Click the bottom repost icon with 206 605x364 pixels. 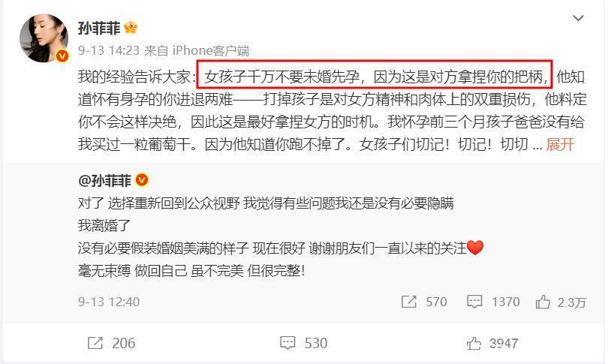(x=95, y=343)
